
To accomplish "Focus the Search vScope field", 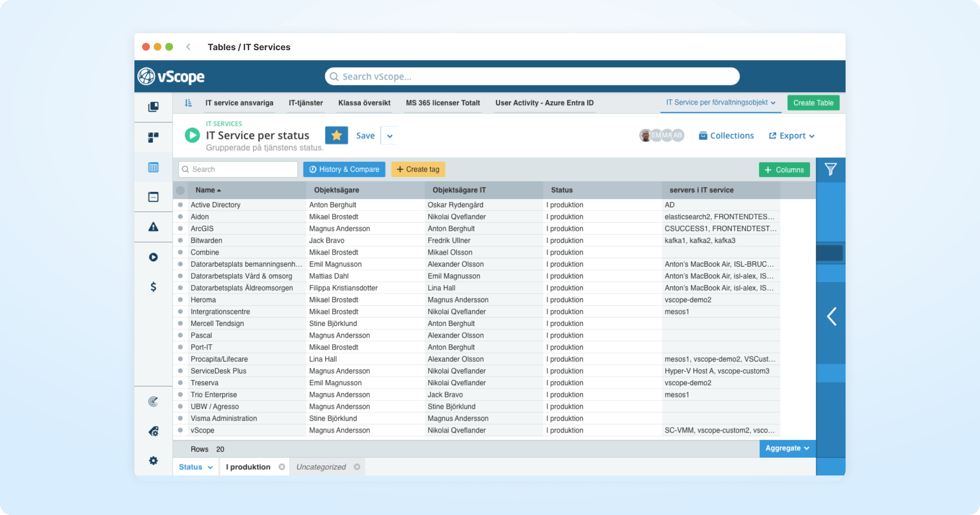I will coord(532,77).
